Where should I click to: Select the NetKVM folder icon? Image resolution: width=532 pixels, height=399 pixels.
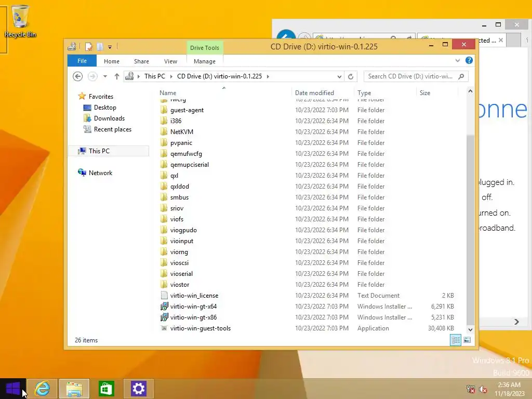164,131
